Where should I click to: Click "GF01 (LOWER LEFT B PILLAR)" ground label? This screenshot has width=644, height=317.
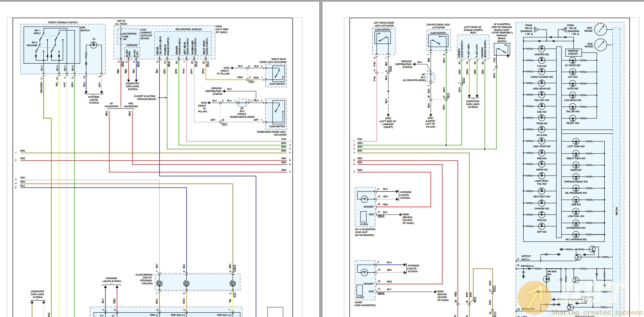pyautogui.click(x=430, y=123)
